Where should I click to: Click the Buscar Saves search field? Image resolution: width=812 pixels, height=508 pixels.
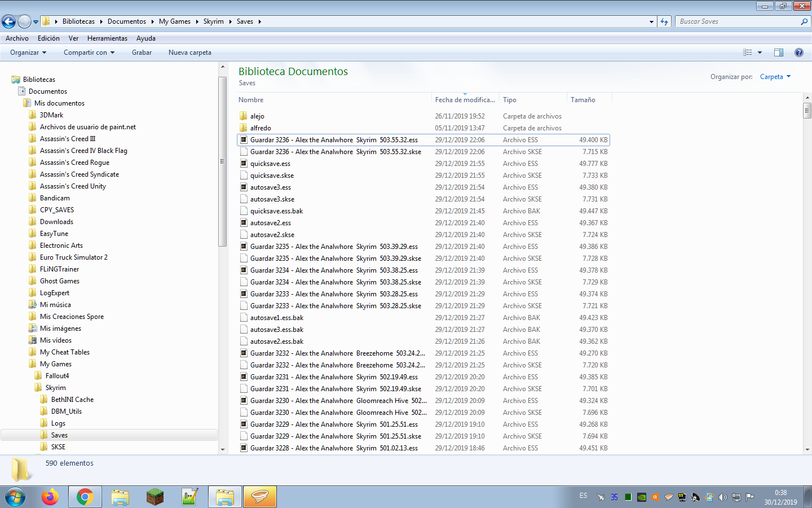click(x=738, y=21)
